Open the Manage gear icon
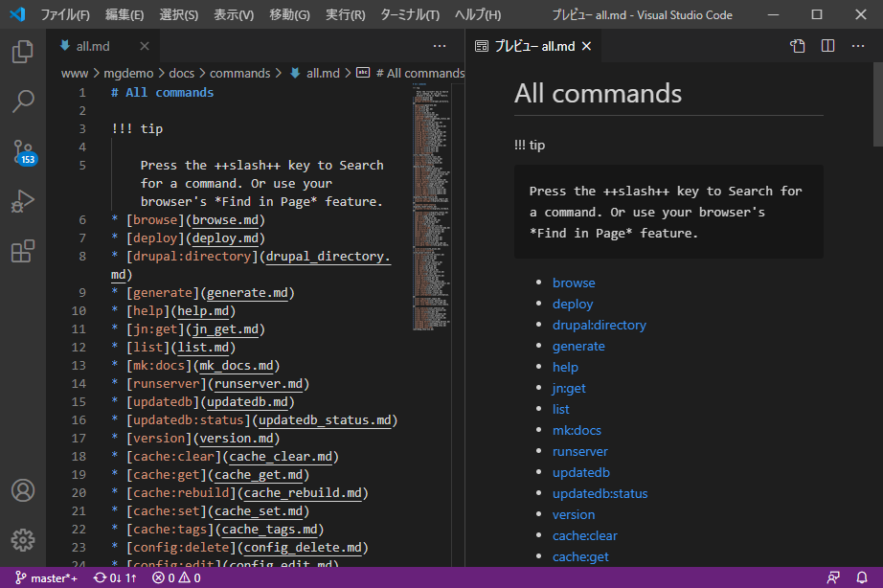Screen dimensions: 883x588 click(x=23, y=539)
